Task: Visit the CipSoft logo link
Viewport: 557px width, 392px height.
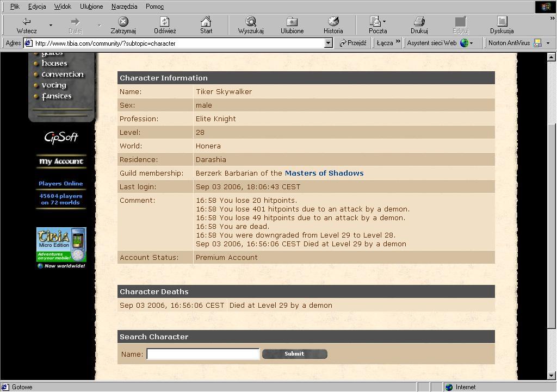Action: point(61,137)
